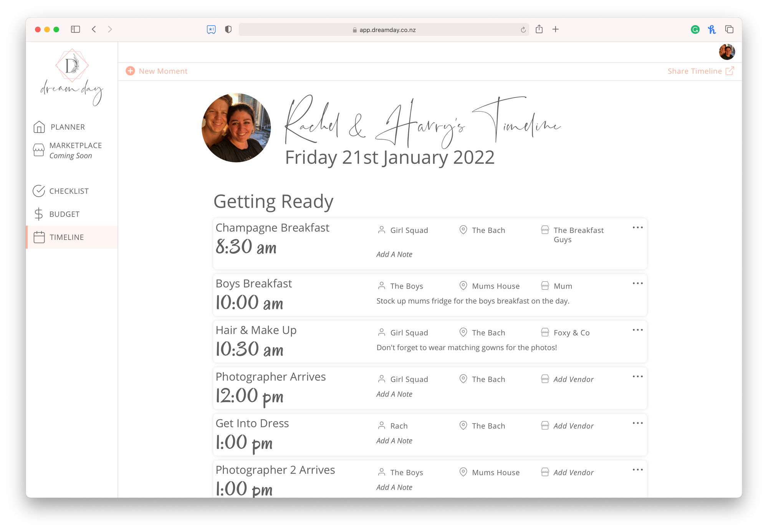The image size is (768, 532).
Task: Select the Timeline sidebar item
Action: 72,237
